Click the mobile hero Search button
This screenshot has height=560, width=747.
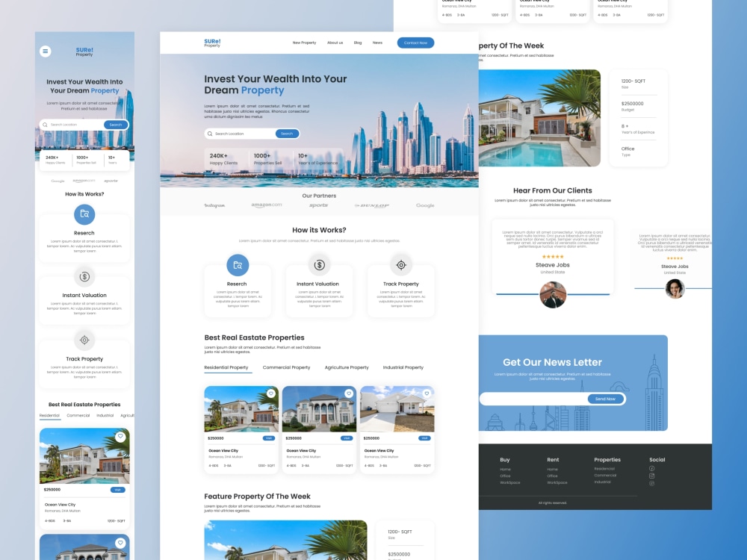[x=116, y=125]
